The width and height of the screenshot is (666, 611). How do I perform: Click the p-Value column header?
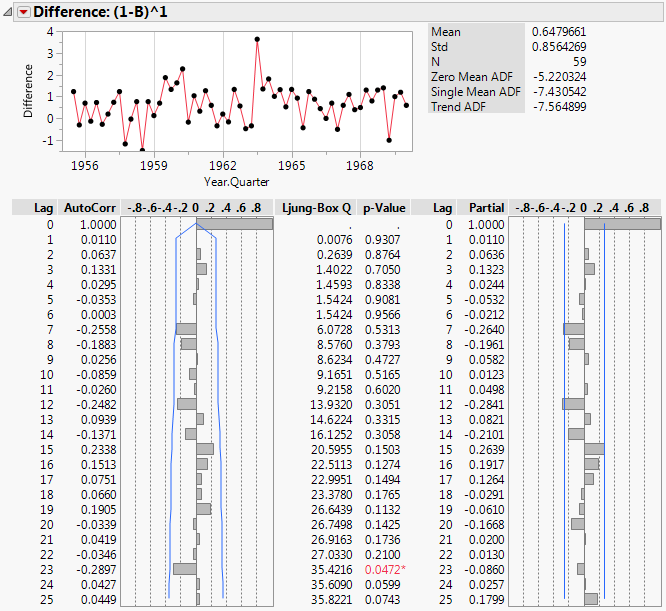[384, 208]
